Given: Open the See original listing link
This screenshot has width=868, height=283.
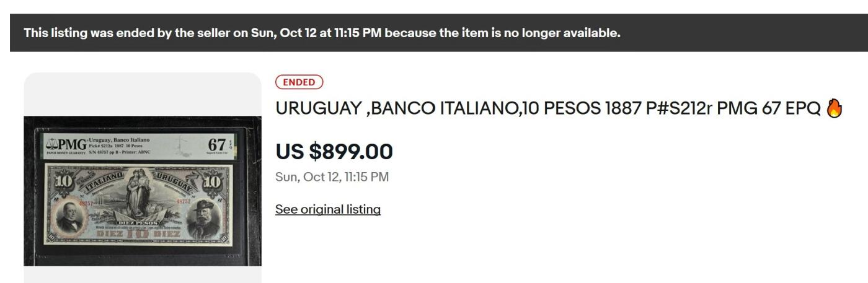Looking at the screenshot, I should [328, 209].
